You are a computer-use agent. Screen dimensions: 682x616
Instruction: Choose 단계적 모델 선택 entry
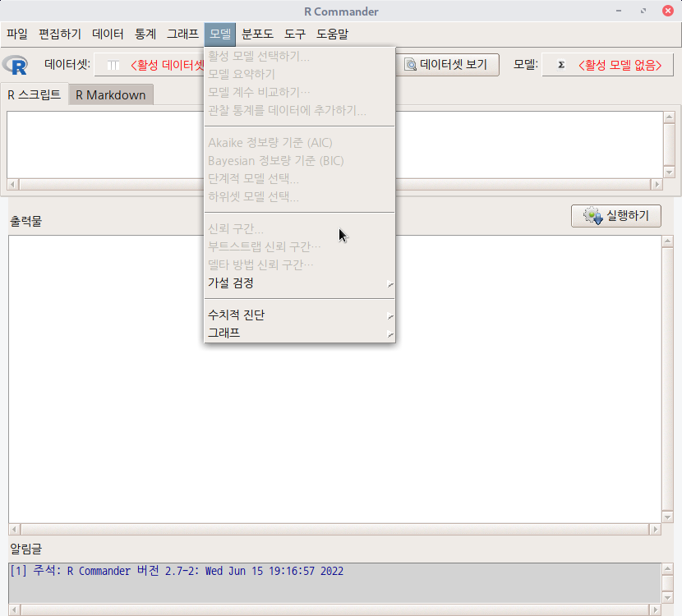point(300,179)
